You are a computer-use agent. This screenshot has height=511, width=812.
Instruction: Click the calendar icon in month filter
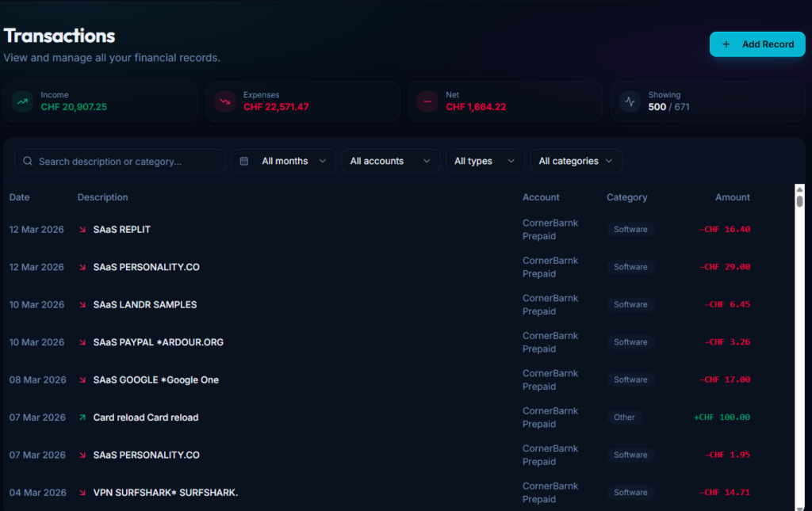coord(244,162)
